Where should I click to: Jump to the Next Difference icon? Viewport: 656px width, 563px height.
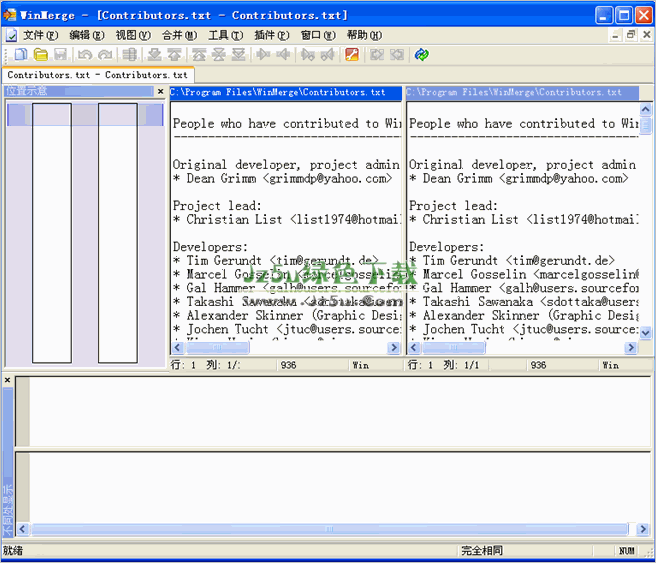point(154,55)
